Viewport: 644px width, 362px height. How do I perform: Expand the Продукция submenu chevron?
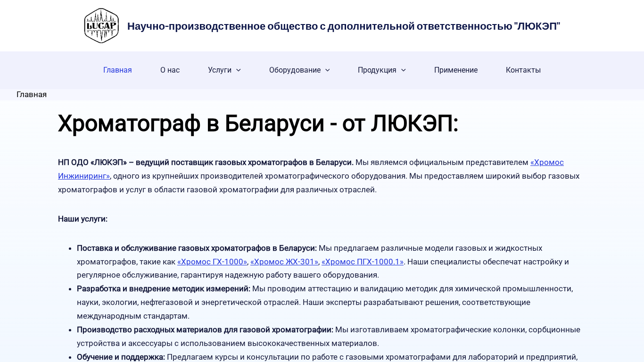coord(404,70)
